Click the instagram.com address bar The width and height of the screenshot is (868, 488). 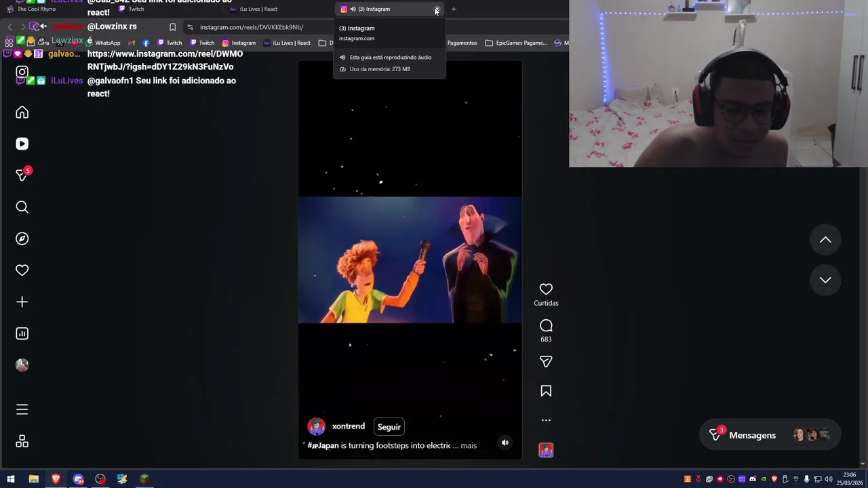click(252, 27)
